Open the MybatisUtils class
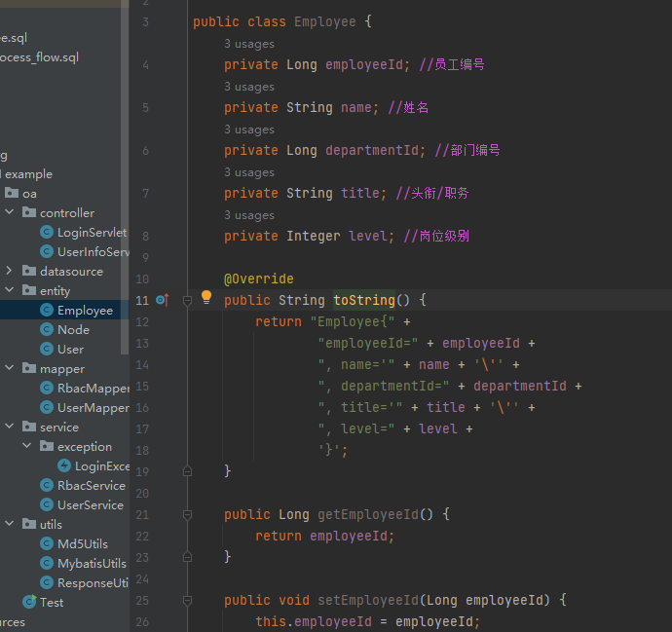Screen dimensions: 672x632 pos(92,563)
